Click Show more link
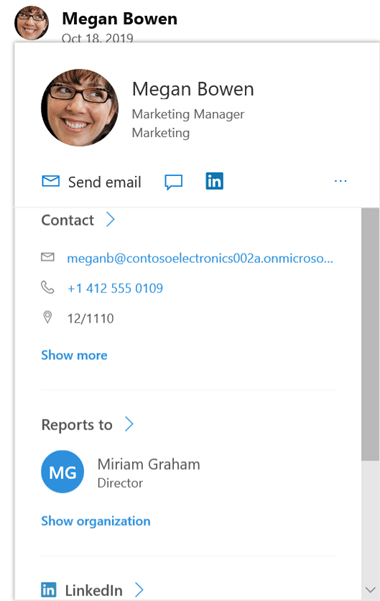Viewport: 380px width, 601px height. point(74,355)
